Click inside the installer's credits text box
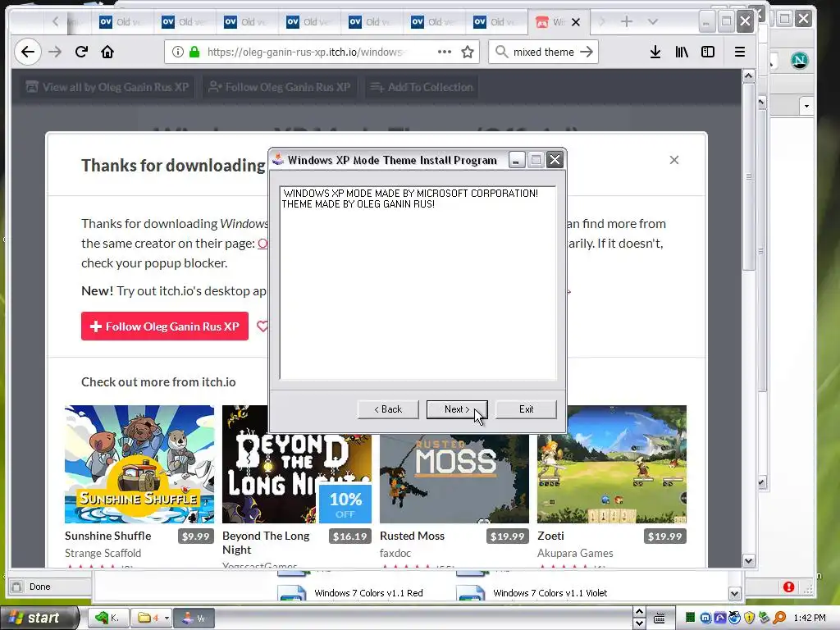The image size is (840, 630). click(x=418, y=283)
